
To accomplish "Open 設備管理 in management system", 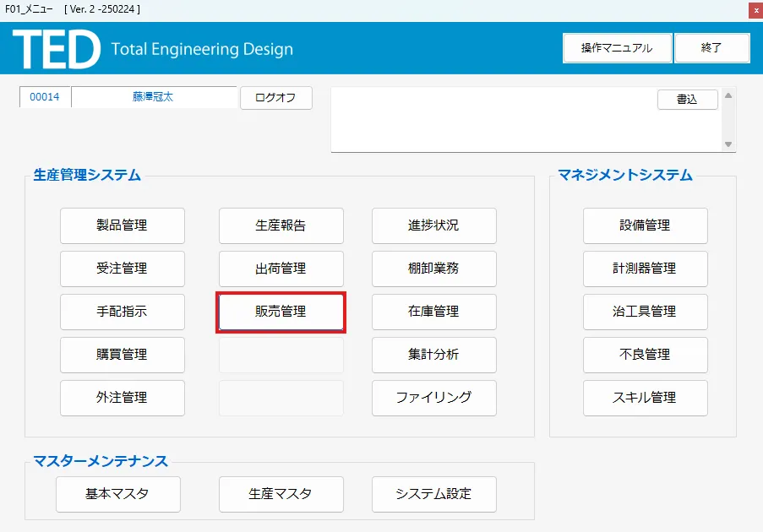I will pos(646,225).
